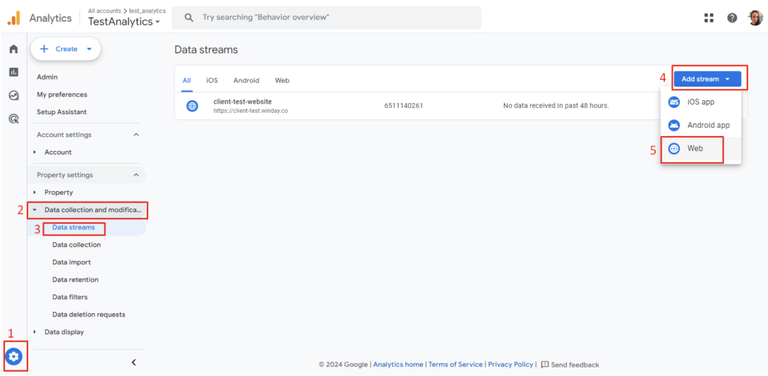The image size is (768, 376).
Task: Click the Privacy Policy footer link
Action: pyautogui.click(x=510, y=365)
